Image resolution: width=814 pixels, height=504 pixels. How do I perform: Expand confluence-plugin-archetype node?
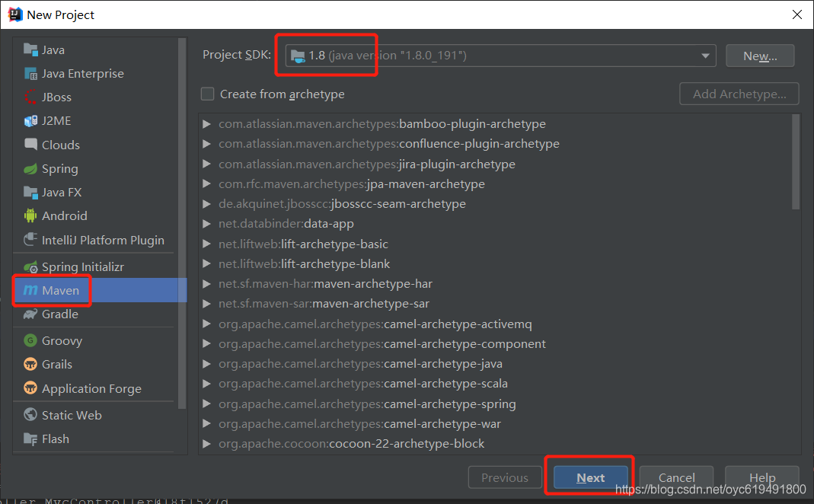[x=206, y=144]
